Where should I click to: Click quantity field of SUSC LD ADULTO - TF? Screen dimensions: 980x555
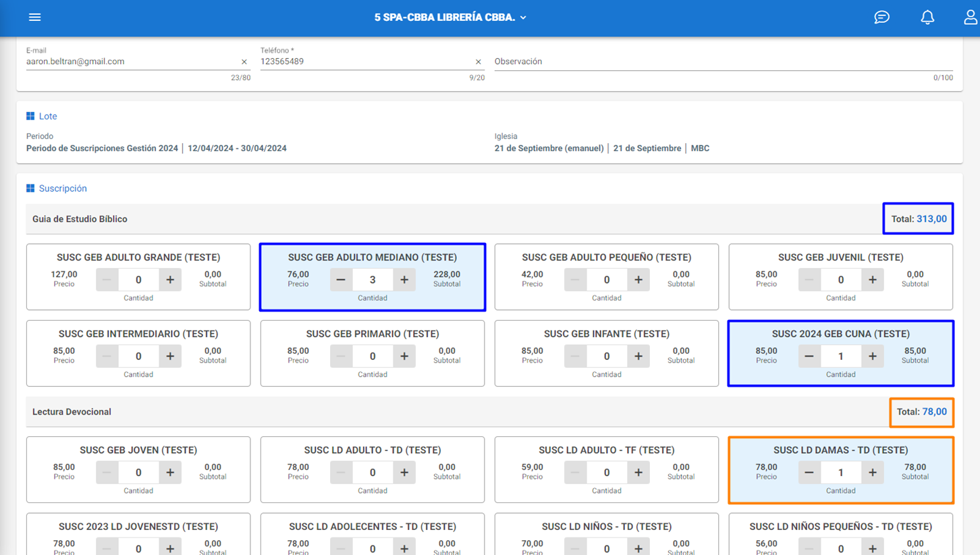[607, 473]
